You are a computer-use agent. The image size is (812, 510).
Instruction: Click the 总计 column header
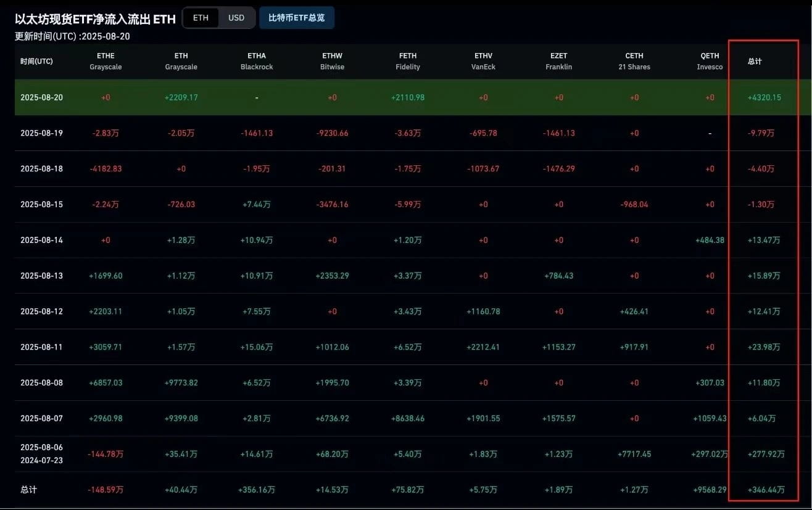pos(755,62)
